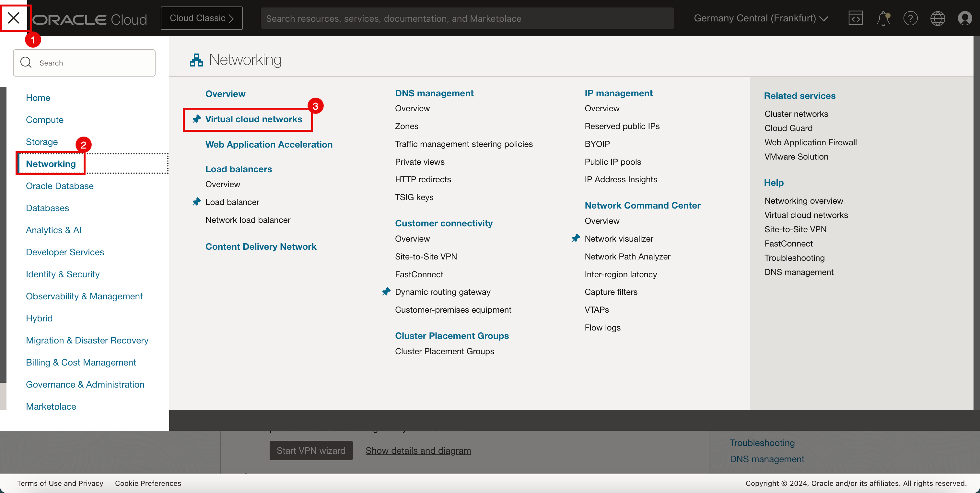Open the Germany Central (Frankfurt) region dropdown
Viewport: 980px width, 493px height.
761,18
